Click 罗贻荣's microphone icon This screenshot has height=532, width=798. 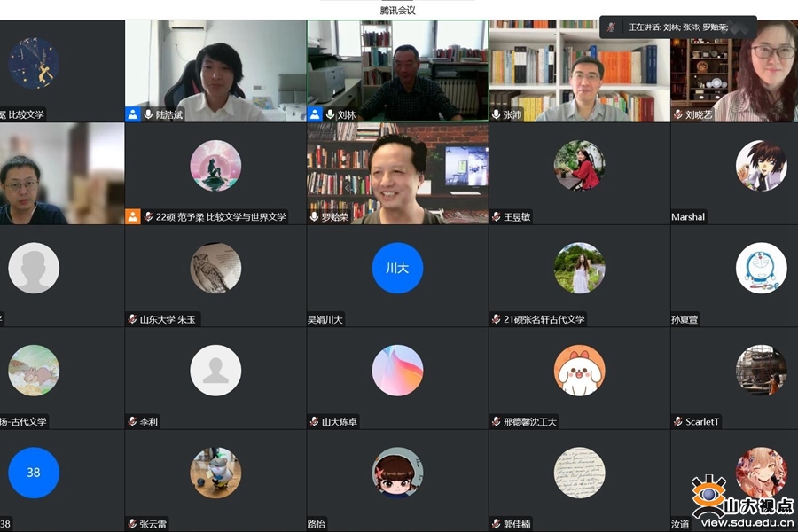[314, 217]
